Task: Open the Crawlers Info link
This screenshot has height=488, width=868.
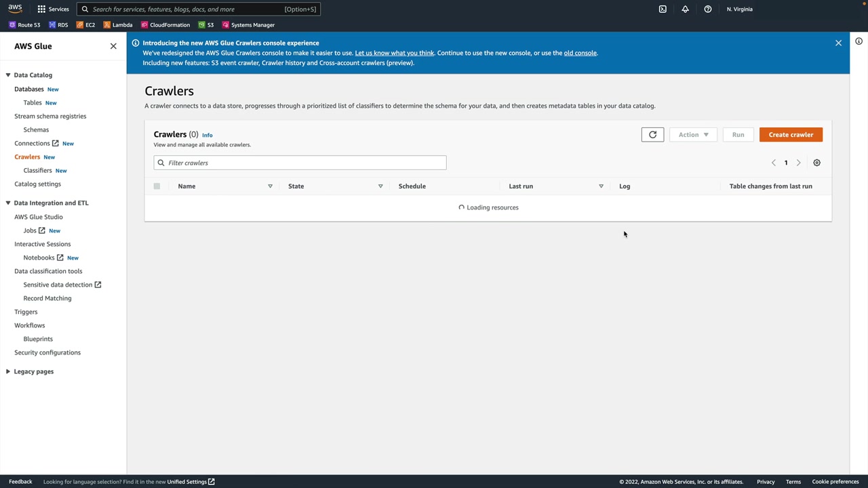Action: pos(207,135)
